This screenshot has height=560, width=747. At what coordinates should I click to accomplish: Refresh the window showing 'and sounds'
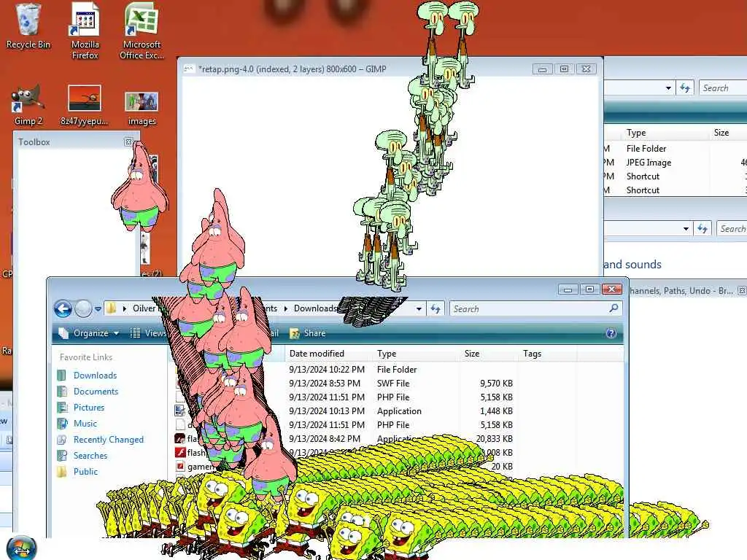(703, 228)
